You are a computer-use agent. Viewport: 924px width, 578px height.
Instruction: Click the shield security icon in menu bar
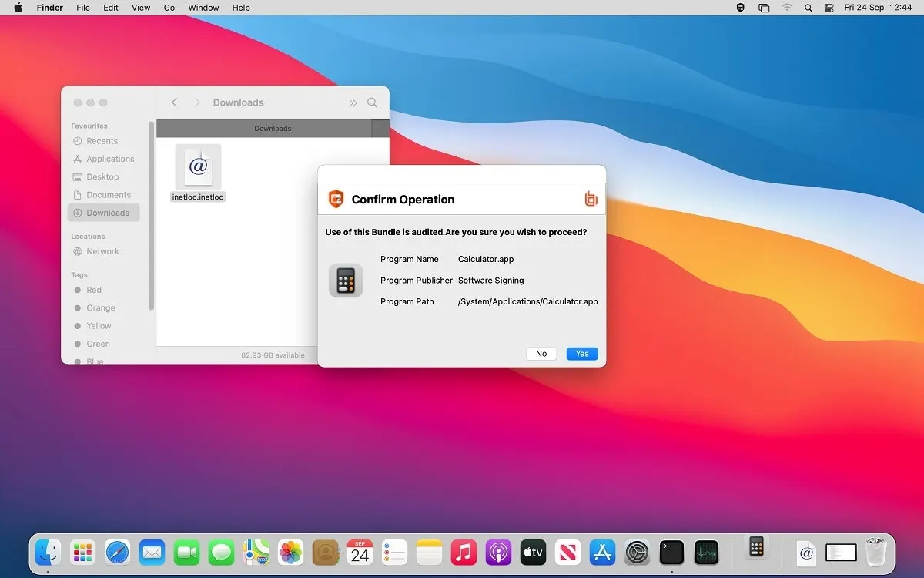click(x=741, y=8)
